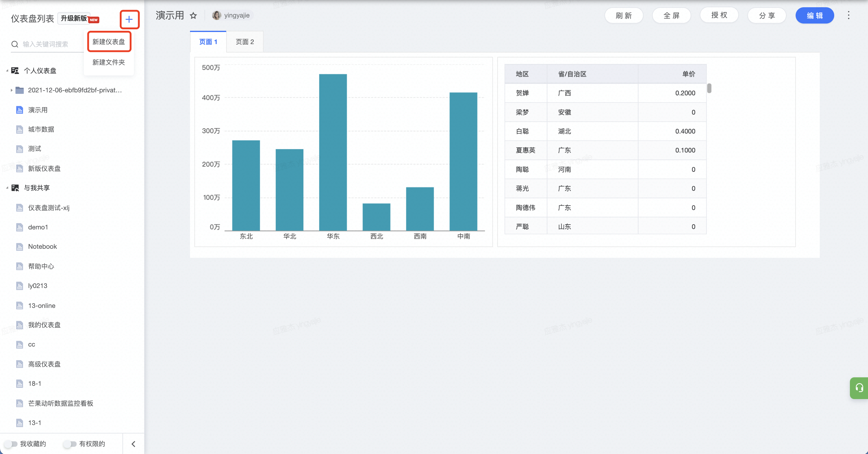Click the dashboard icon beside 18-1
The width and height of the screenshot is (868, 454).
[20, 383]
